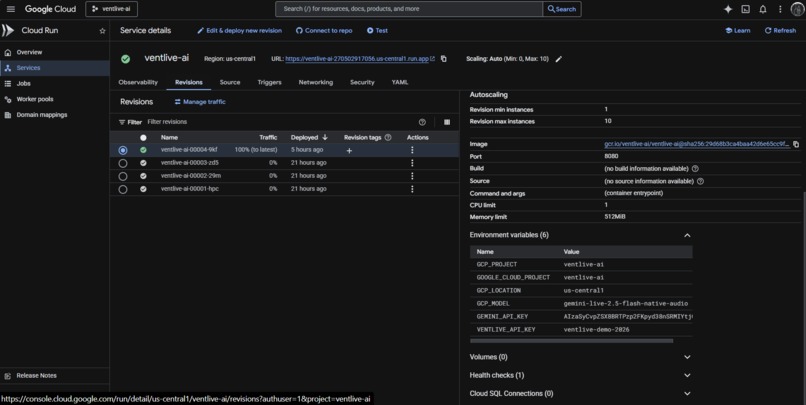This screenshot has height=405, width=806.
Task: Copy the container image path
Action: tap(796, 144)
